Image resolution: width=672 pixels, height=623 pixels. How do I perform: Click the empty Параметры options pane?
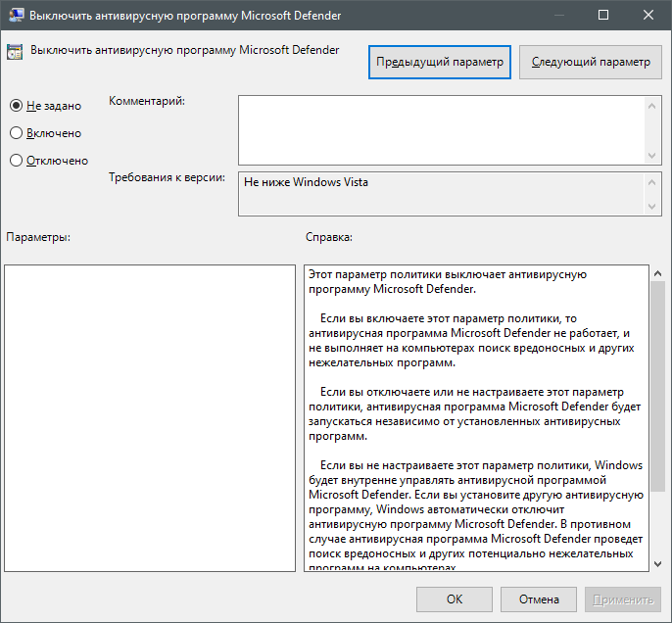tap(150, 418)
